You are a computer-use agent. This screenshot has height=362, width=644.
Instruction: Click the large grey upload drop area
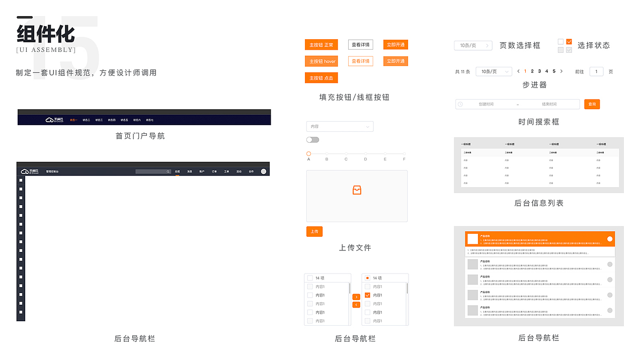point(357,196)
